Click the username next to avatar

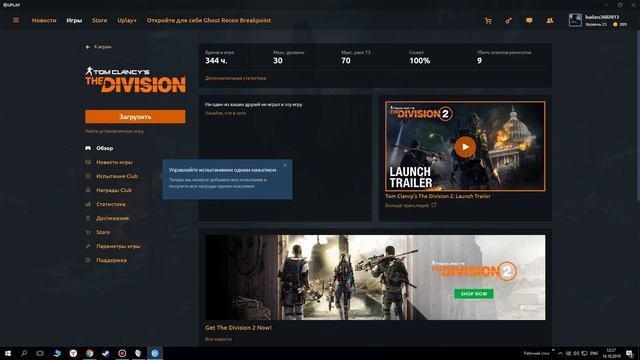pyautogui.click(x=602, y=17)
